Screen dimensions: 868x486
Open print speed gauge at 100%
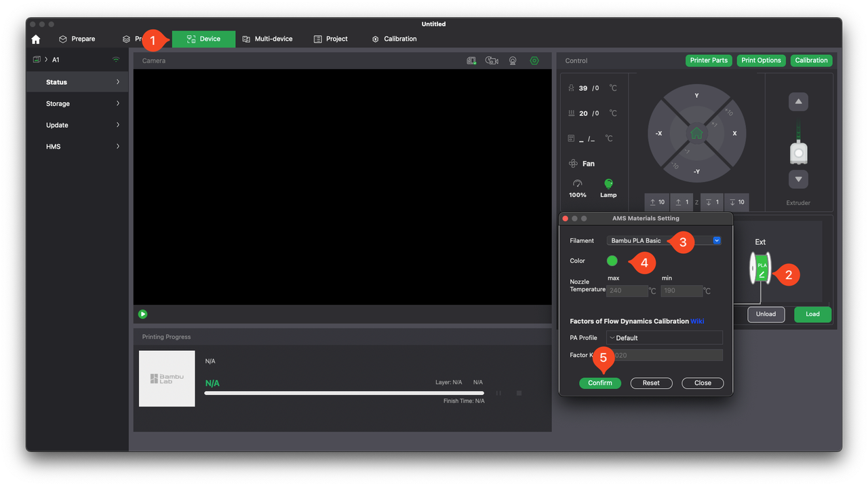578,184
